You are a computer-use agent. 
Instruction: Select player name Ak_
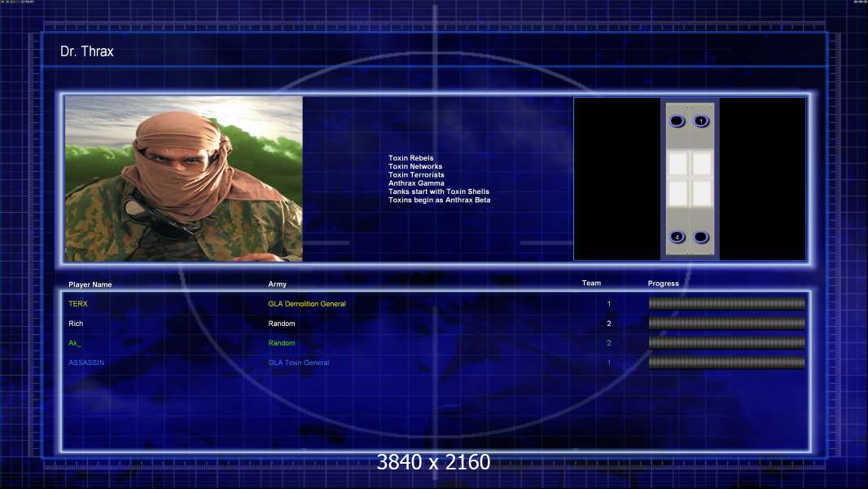[x=75, y=343]
